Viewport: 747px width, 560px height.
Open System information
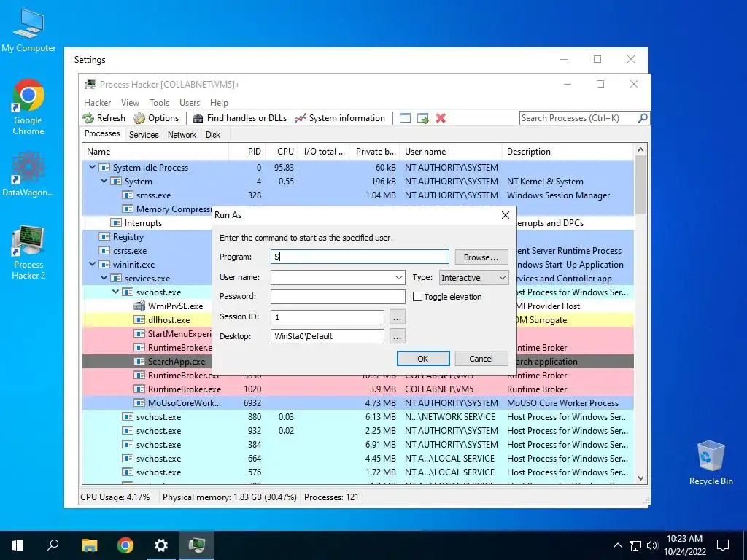coord(340,118)
